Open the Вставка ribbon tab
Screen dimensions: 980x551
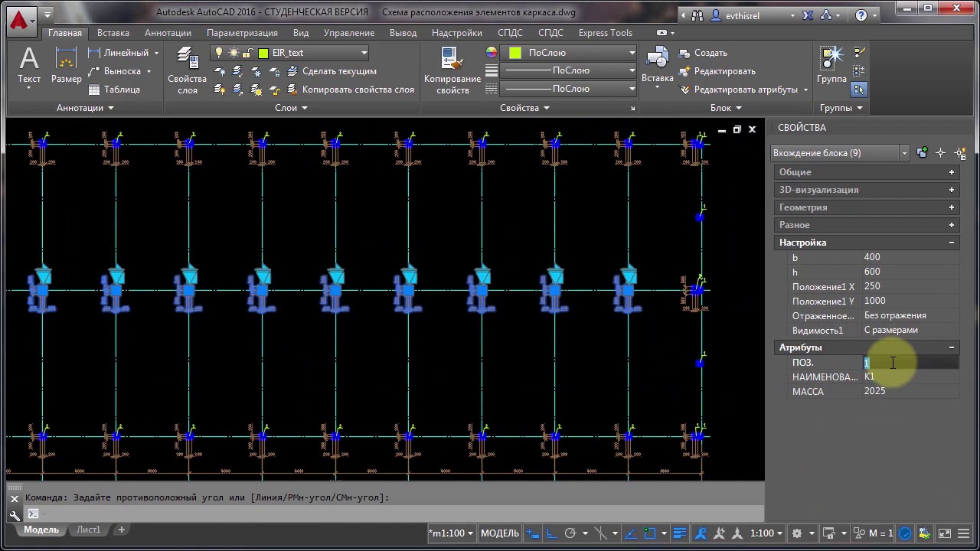(113, 33)
